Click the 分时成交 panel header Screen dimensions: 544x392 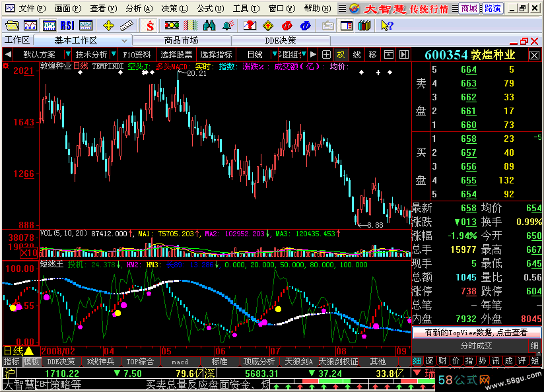476,346
